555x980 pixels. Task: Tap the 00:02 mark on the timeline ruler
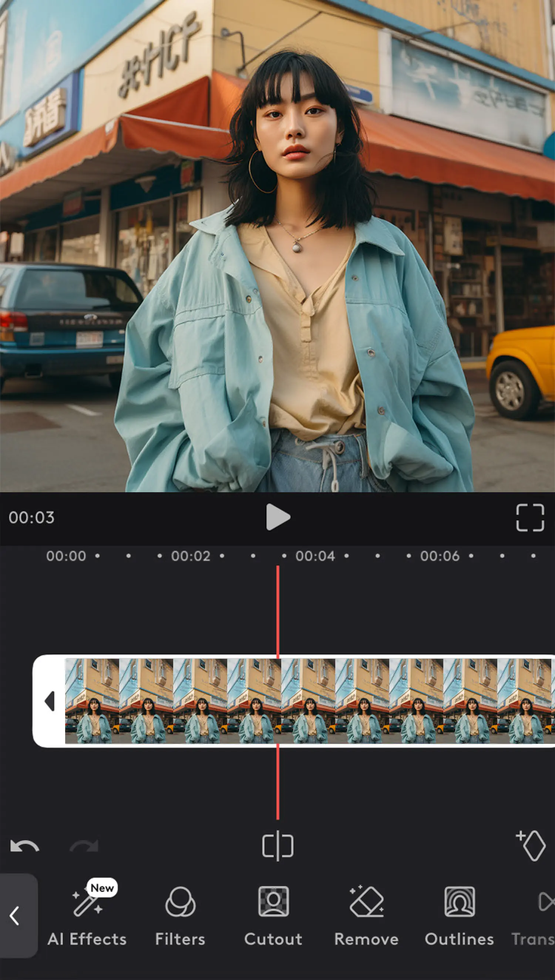pyautogui.click(x=191, y=556)
